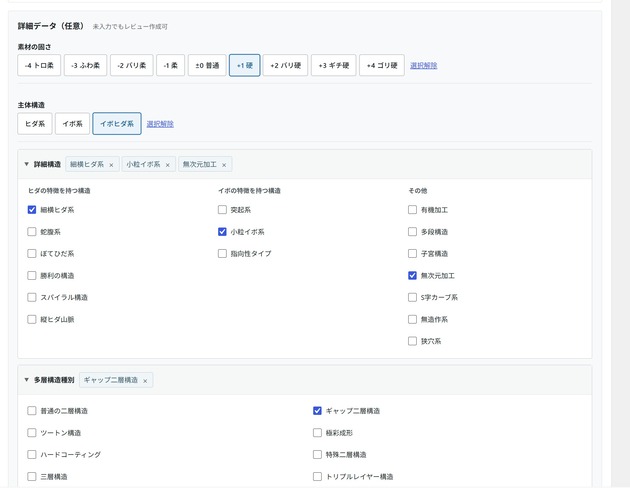Check the 縦ヒダ山脈 checkbox
Viewport: 630px width, 495px height.
[x=32, y=319]
